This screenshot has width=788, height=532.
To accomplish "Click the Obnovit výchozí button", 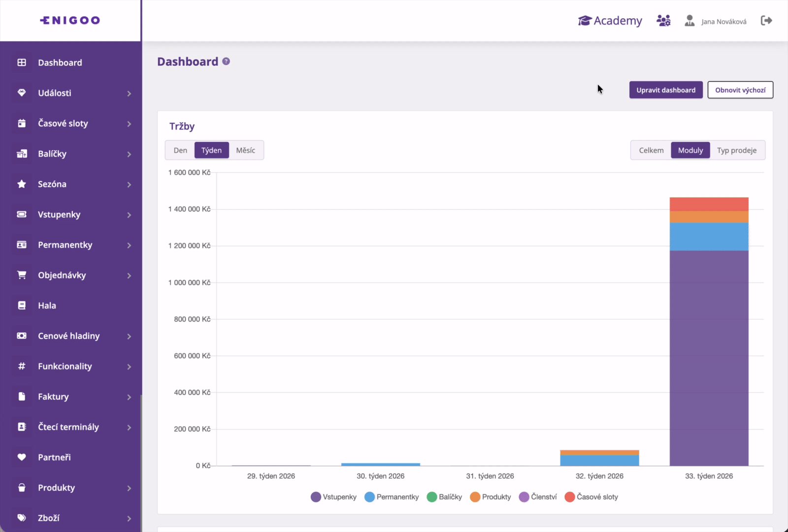I will (740, 90).
